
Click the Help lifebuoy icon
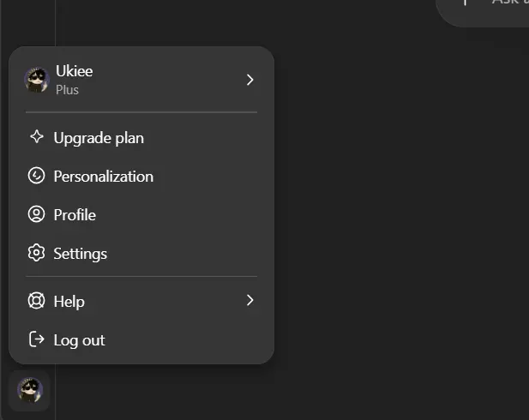36,301
